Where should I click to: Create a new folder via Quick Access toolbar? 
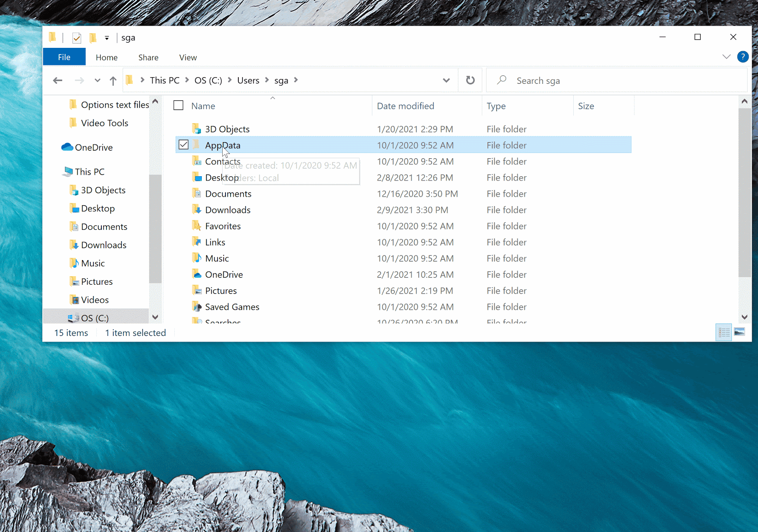[93, 38]
